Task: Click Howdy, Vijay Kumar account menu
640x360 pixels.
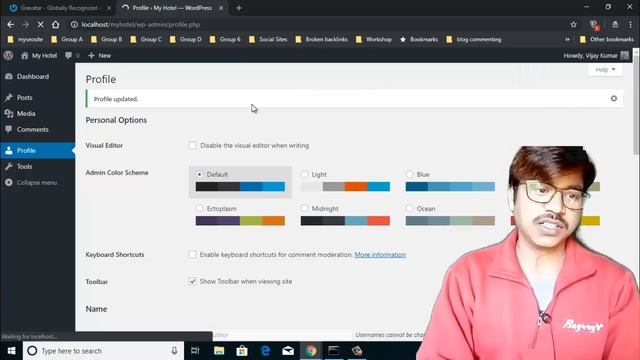Action: pyautogui.click(x=596, y=56)
